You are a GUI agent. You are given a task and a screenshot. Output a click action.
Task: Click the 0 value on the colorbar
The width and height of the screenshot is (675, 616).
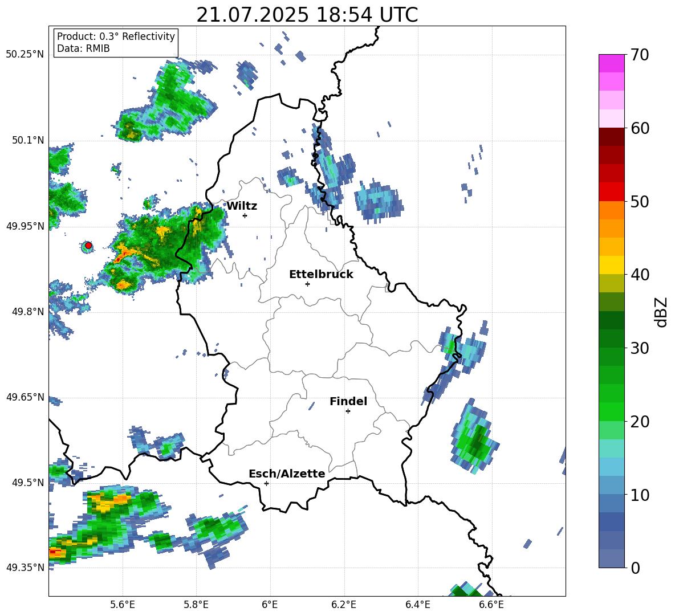pos(635,568)
